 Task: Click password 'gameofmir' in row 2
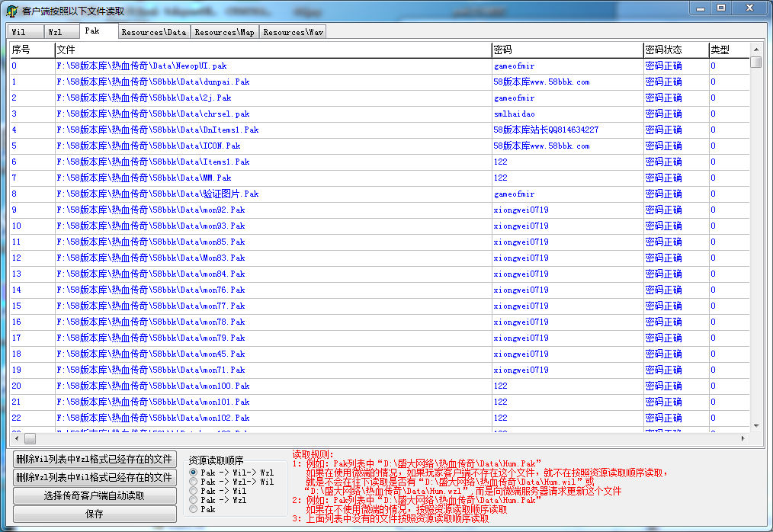514,98
